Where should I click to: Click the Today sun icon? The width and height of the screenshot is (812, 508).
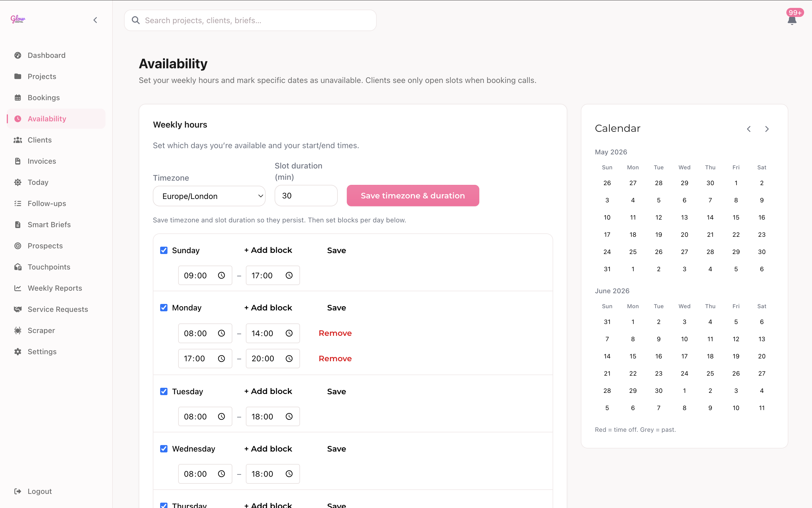coord(18,182)
